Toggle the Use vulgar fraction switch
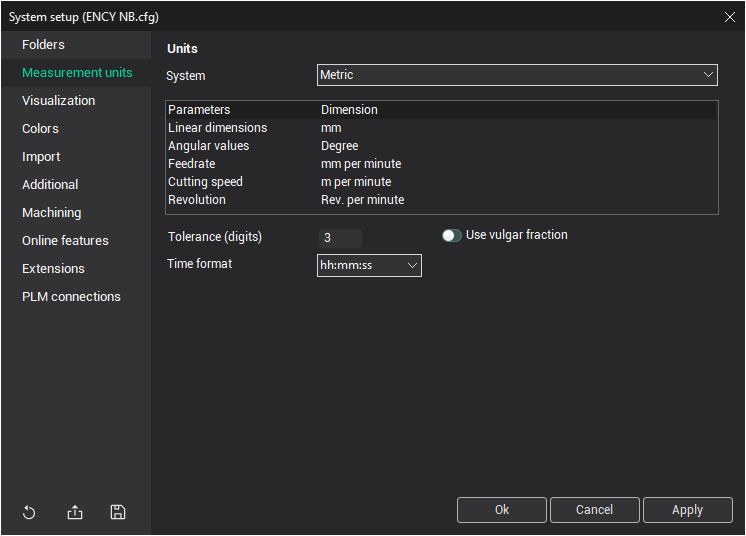The width and height of the screenshot is (746, 536). tap(452, 236)
